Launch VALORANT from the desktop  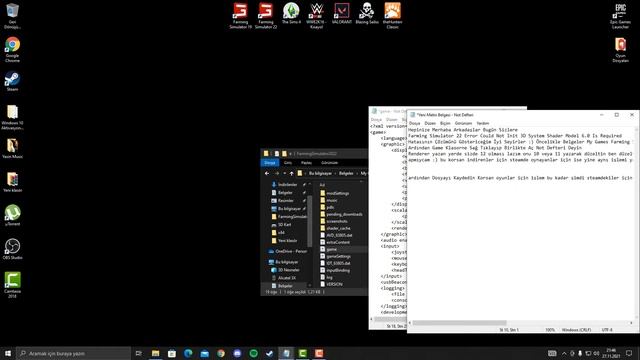tap(342, 13)
